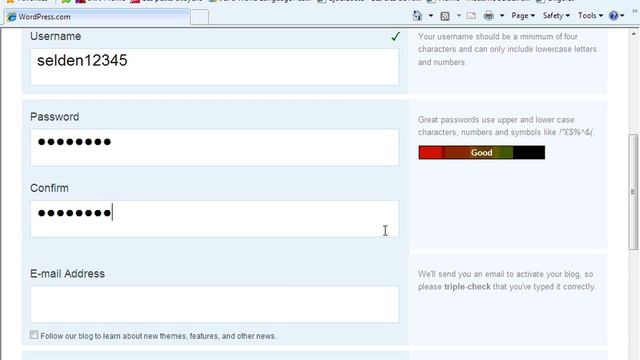The height and width of the screenshot is (360, 640).
Task: Click the RSS feeds icon
Action: [x=445, y=16]
